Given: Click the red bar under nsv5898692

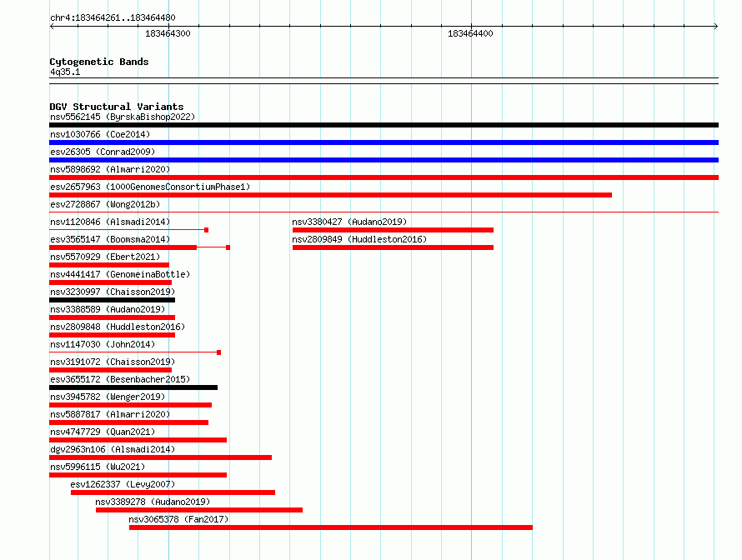Looking at the screenshot, I should [x=384, y=177].
